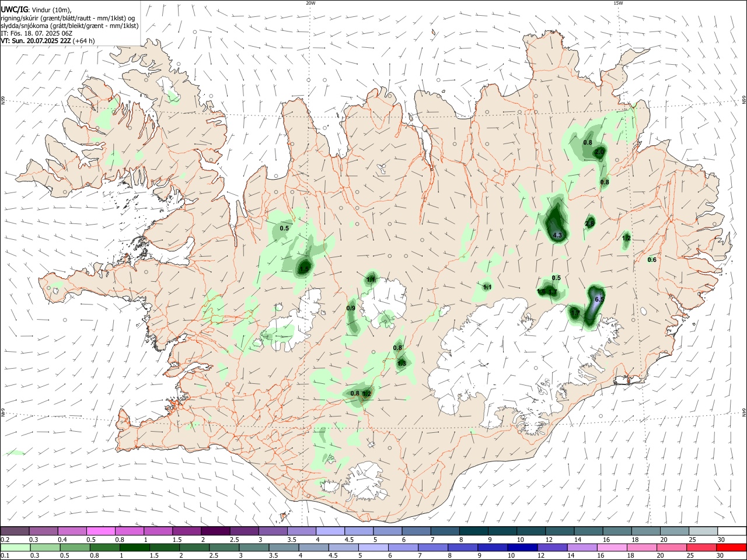Select the 2.0 rainfall label in the northeast
This screenshot has width=747, height=560.
tap(599, 152)
